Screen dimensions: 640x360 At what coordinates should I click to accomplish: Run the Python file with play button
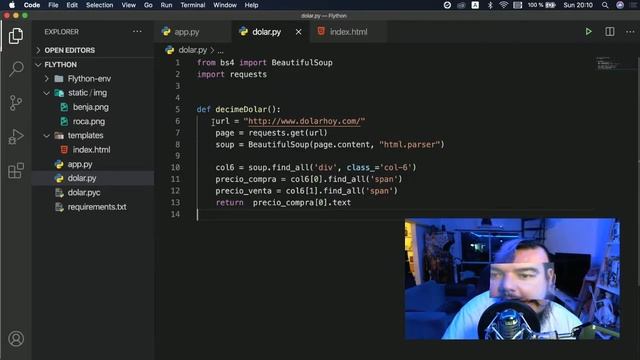[588, 31]
